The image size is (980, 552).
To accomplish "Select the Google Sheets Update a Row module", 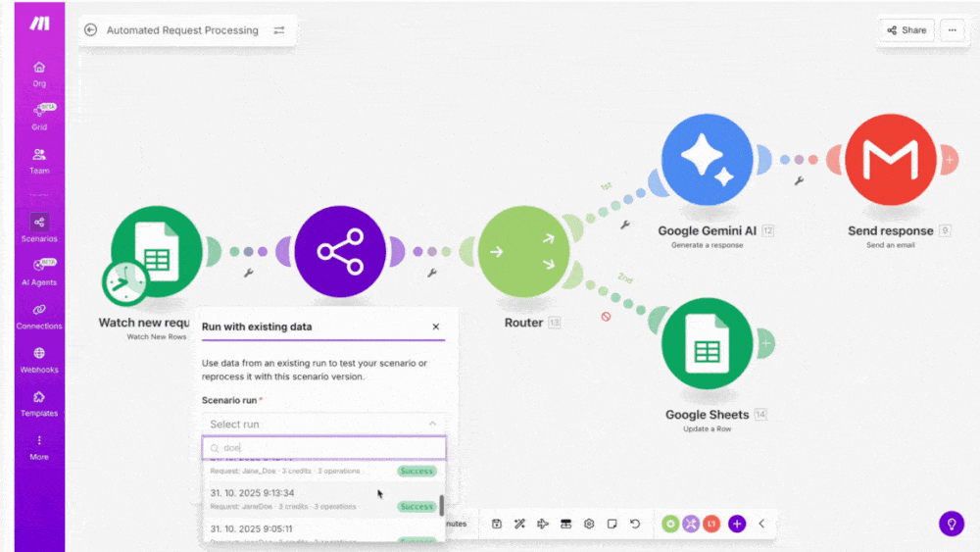I will 707,343.
